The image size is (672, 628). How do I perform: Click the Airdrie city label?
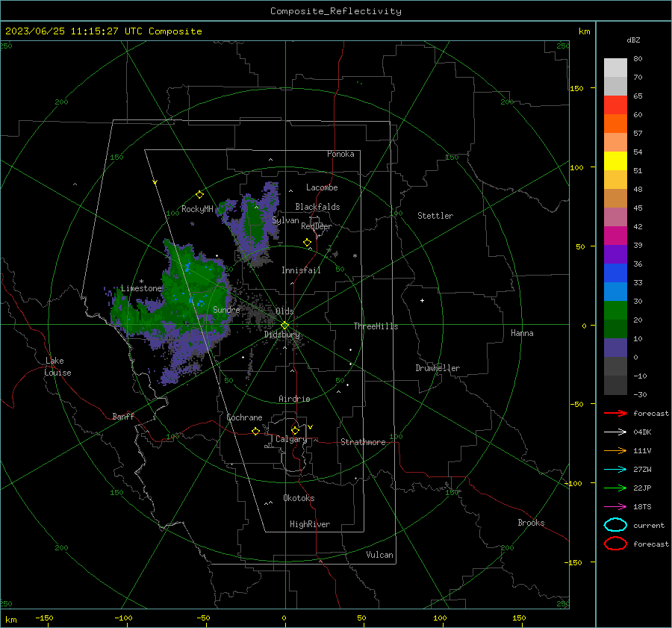(x=294, y=399)
